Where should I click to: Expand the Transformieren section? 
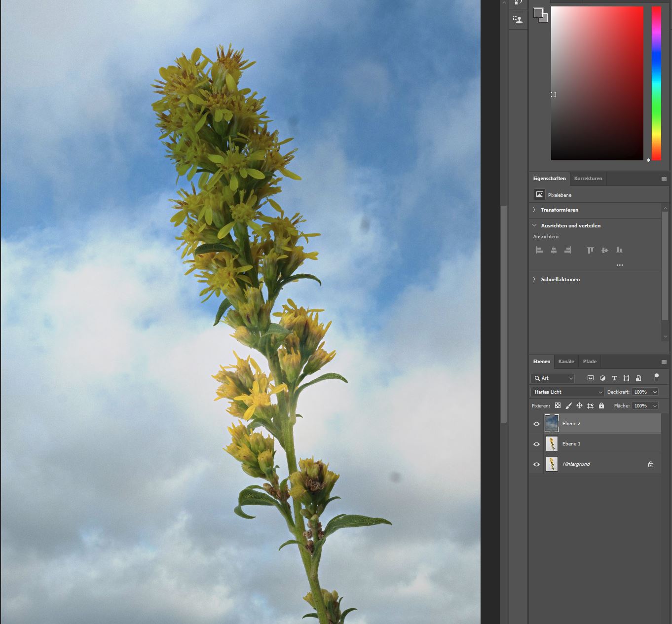point(534,210)
